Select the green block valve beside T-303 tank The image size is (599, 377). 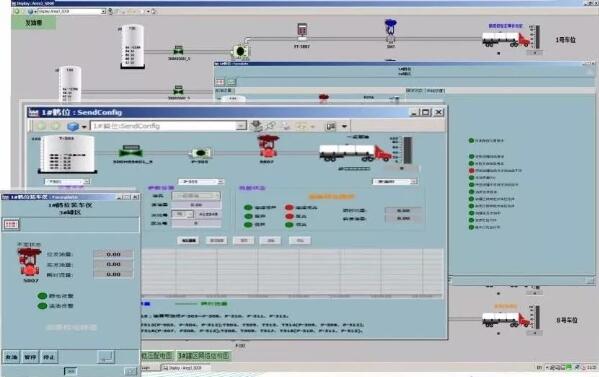click(x=131, y=151)
